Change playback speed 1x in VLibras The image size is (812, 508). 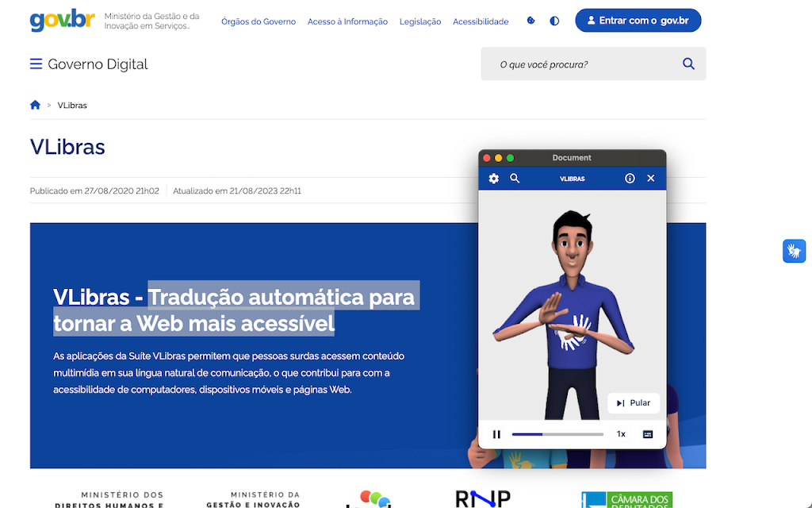(x=621, y=434)
